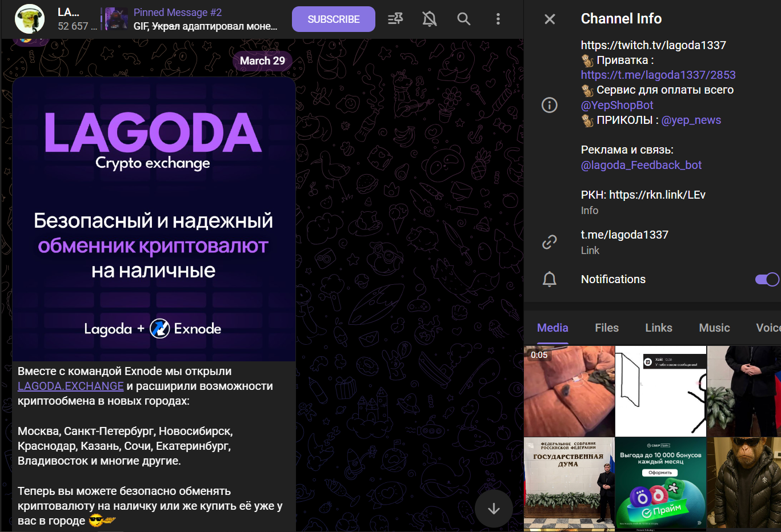Copy the t.me/lagoda1337 channel link
The width and height of the screenshot is (781, 532).
pos(624,235)
